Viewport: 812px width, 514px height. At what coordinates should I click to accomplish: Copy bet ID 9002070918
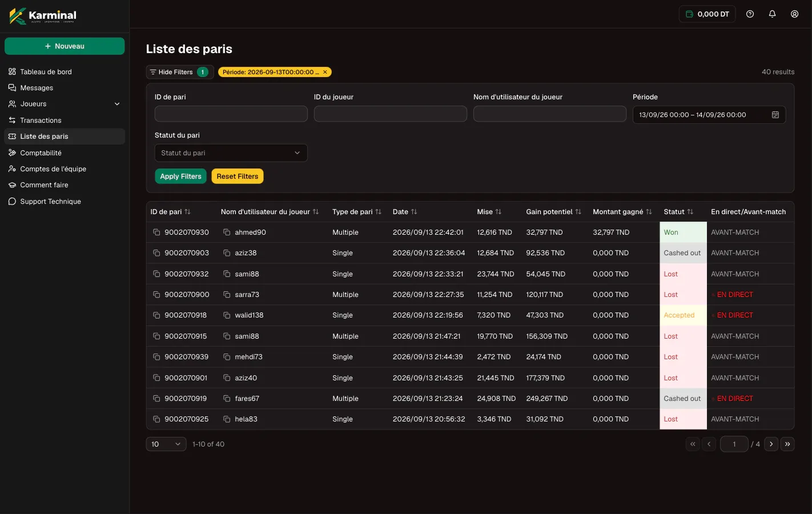(156, 315)
